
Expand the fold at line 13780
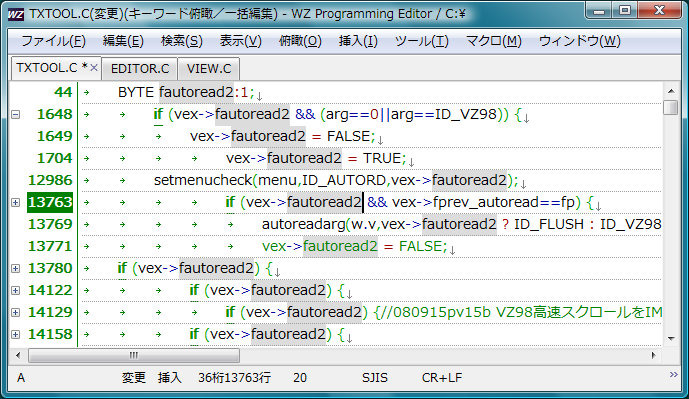(15, 268)
